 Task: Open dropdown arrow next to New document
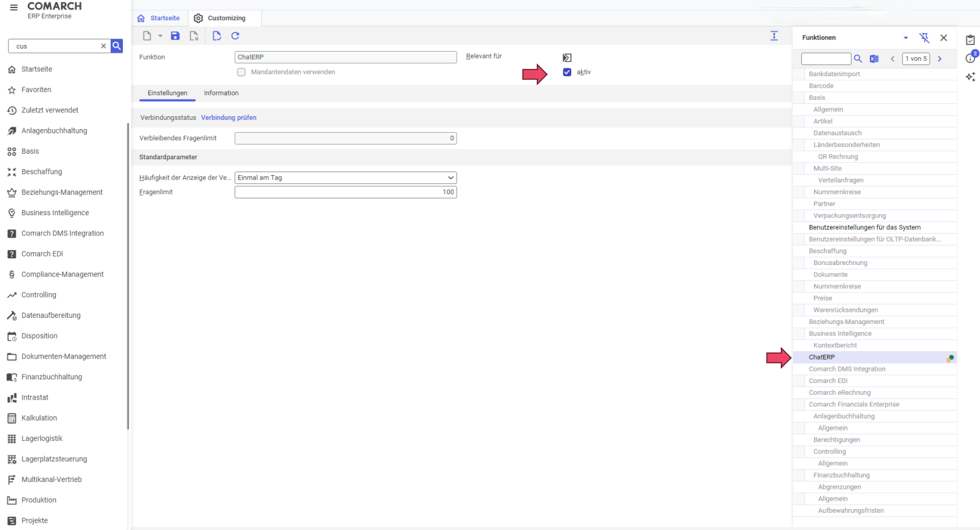coord(160,36)
